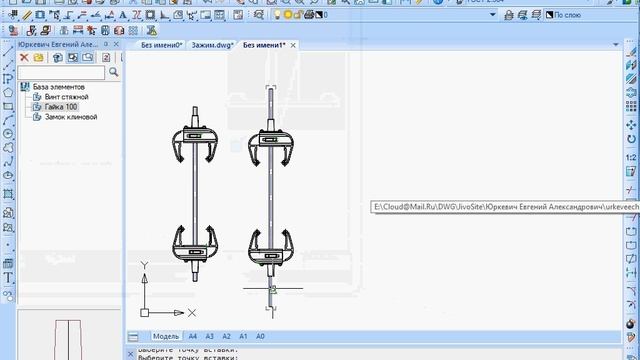Select the Ellipse drawing tool

pos(8,176)
